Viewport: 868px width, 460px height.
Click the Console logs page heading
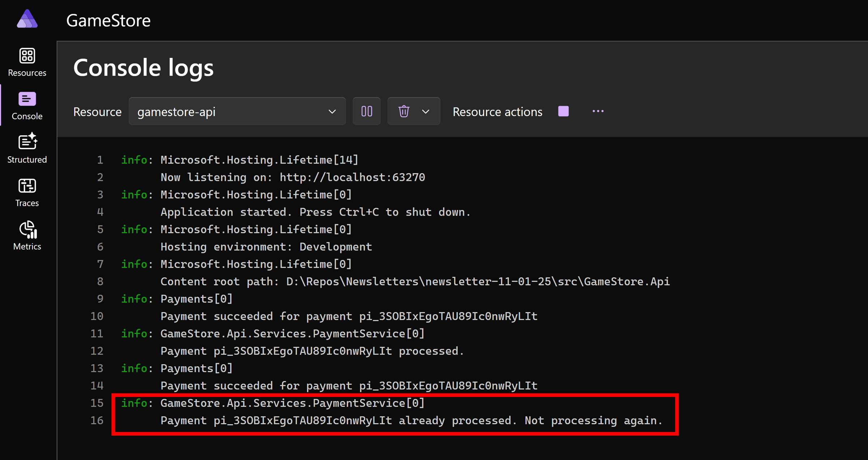144,68
